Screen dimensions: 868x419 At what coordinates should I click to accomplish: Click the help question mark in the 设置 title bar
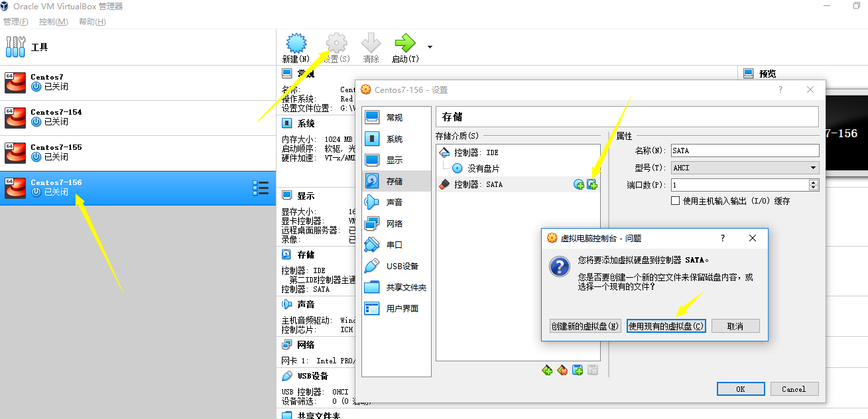780,90
